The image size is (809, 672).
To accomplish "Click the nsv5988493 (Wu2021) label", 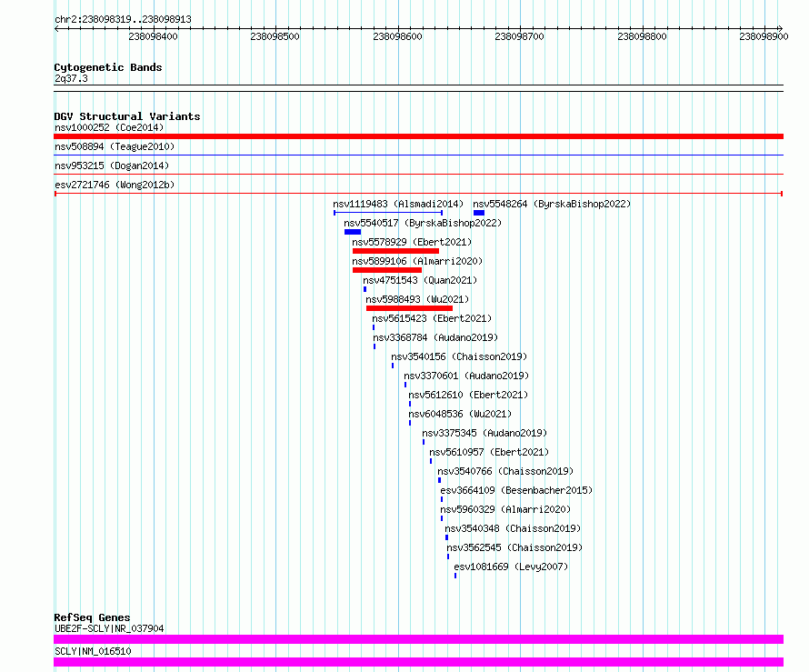I will click(417, 299).
